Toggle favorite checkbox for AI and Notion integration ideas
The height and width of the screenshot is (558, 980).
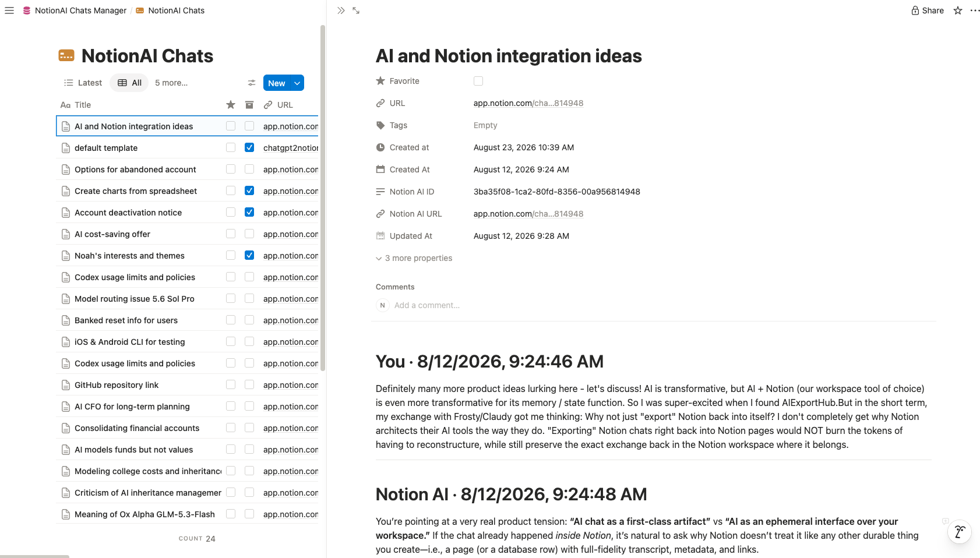point(231,126)
